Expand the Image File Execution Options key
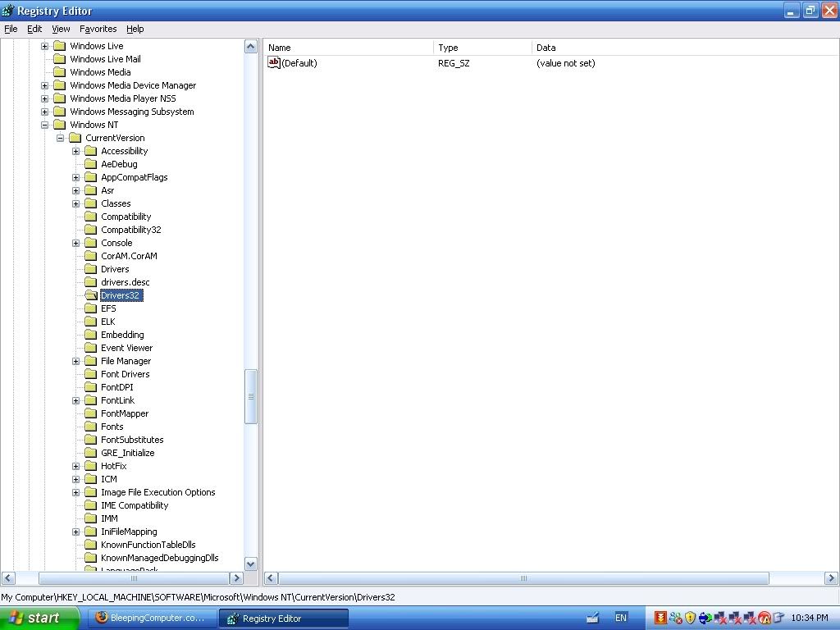The width and height of the screenshot is (840, 630). point(76,492)
